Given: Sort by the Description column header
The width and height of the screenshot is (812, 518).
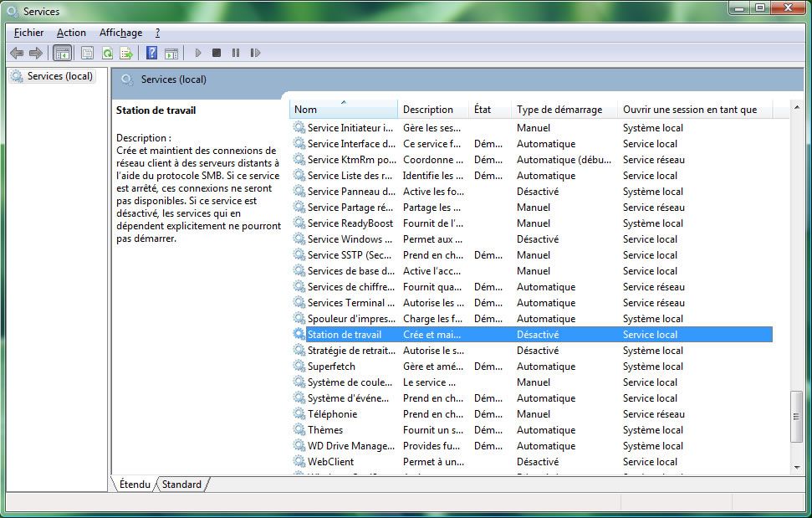Looking at the screenshot, I should (x=433, y=110).
